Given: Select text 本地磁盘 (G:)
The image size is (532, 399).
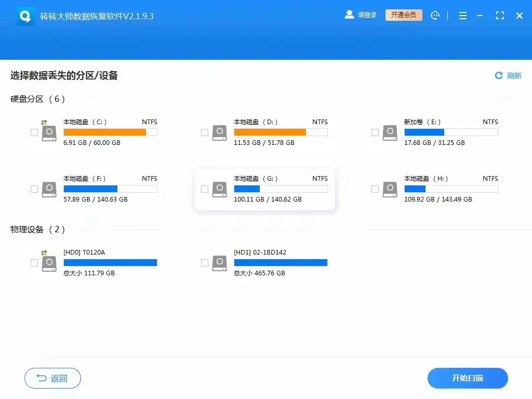Looking at the screenshot, I should [256, 179].
